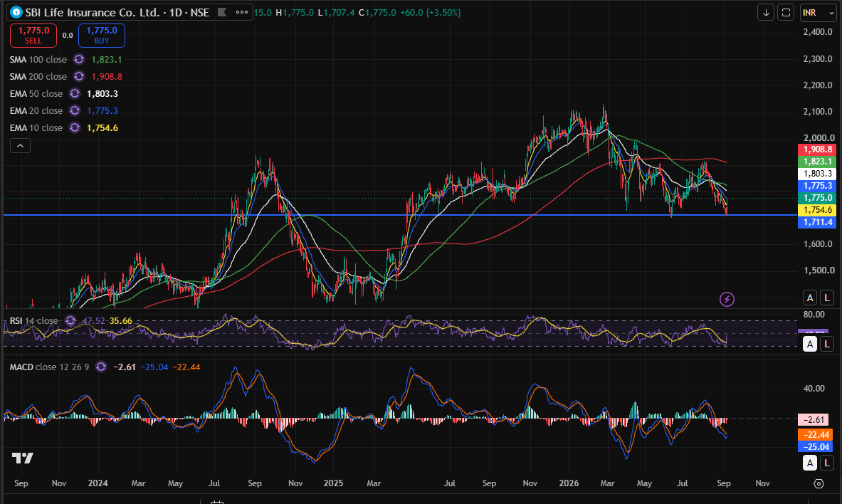The image size is (842, 504).
Task: Click the refresh icon next to SMA 200 close
Action: pos(79,76)
